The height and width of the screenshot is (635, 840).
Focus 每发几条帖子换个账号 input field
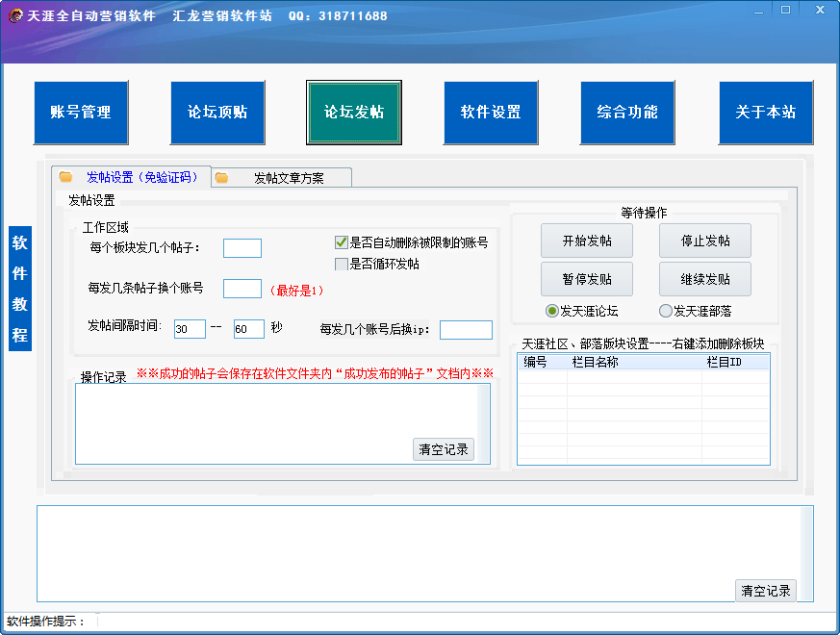click(242, 289)
